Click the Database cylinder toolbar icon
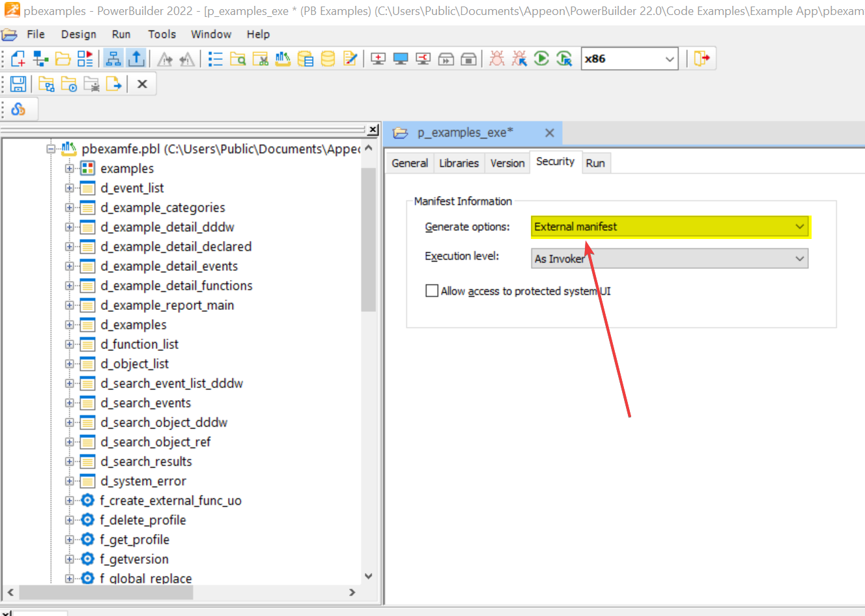The width and height of the screenshot is (865, 616). pyautogui.click(x=328, y=59)
